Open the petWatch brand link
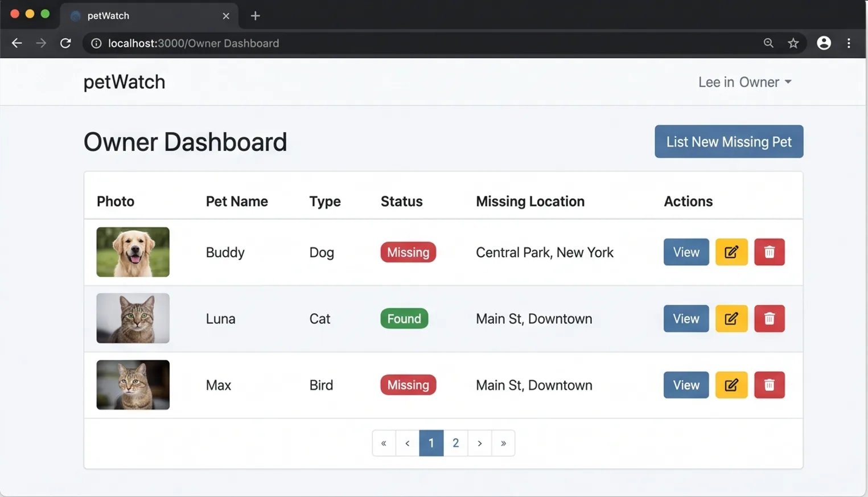Screen dimensions: 868x497 tap(124, 82)
